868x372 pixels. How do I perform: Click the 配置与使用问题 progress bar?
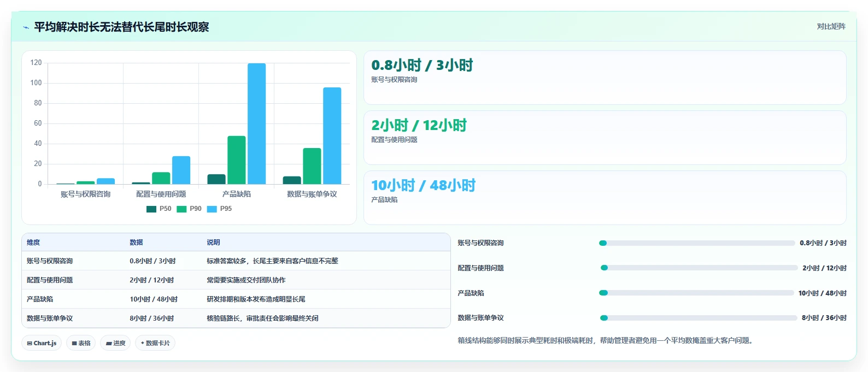pyautogui.click(x=699, y=268)
